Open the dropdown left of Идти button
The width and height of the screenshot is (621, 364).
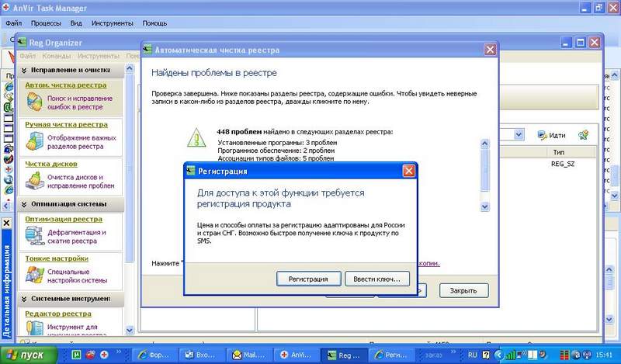[519, 135]
